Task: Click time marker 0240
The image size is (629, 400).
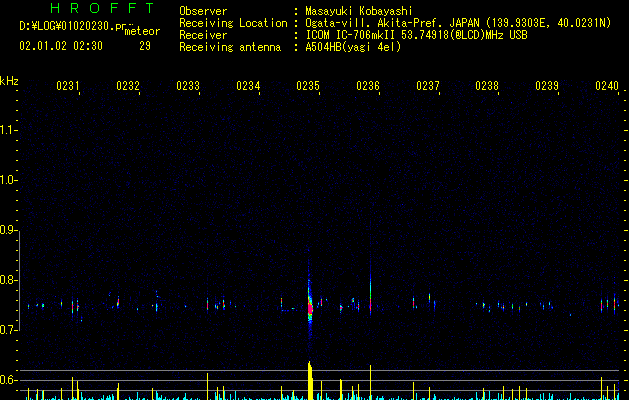Action: 607,86
